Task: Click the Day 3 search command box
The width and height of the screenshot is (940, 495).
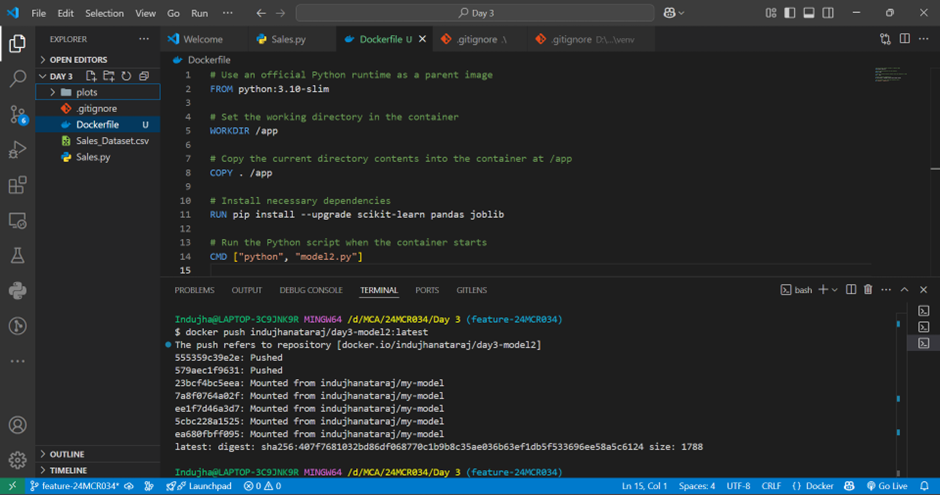Action: coord(475,13)
